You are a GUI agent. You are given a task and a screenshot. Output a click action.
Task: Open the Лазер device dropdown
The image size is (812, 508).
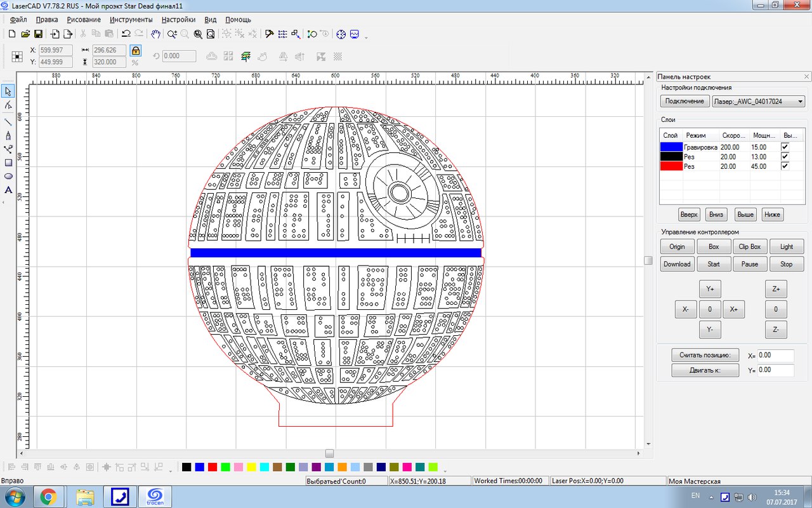(800, 101)
